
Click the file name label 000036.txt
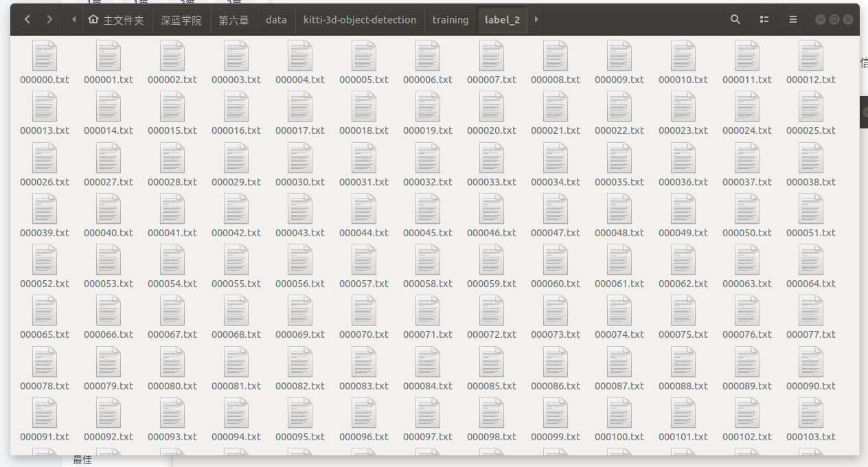pyautogui.click(x=683, y=182)
